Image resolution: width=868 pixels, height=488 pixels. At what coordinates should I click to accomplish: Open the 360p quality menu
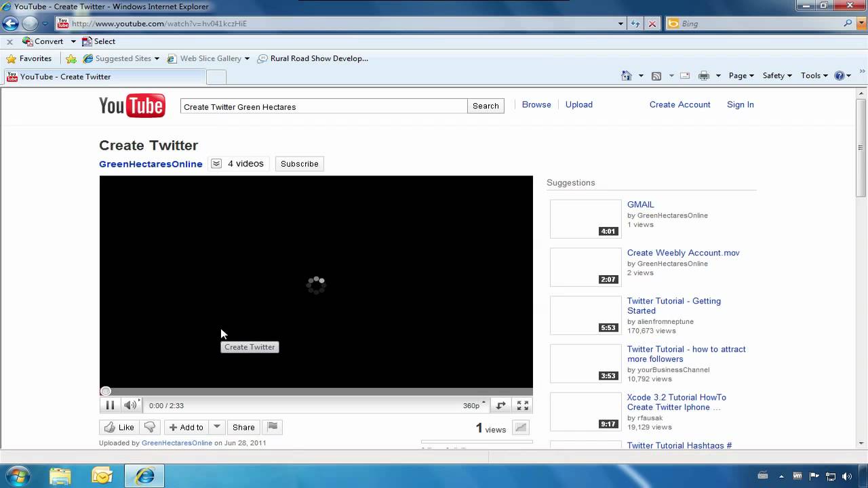coord(474,405)
